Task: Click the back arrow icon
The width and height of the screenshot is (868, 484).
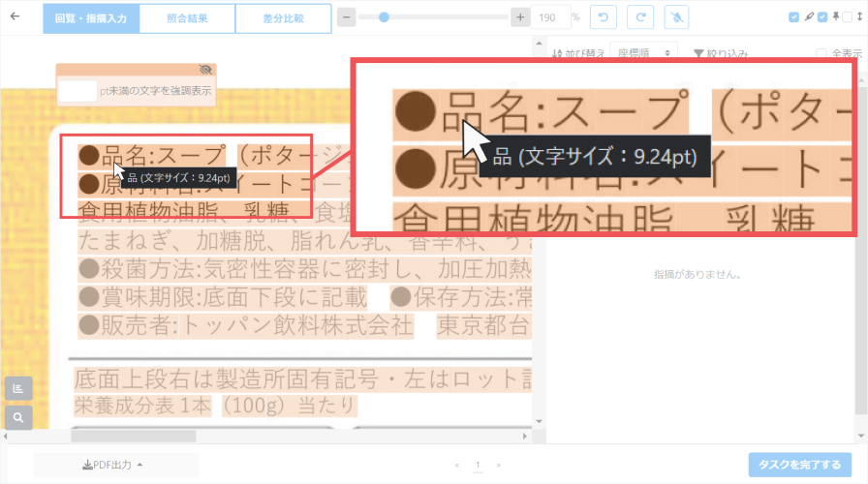Action: [15, 16]
